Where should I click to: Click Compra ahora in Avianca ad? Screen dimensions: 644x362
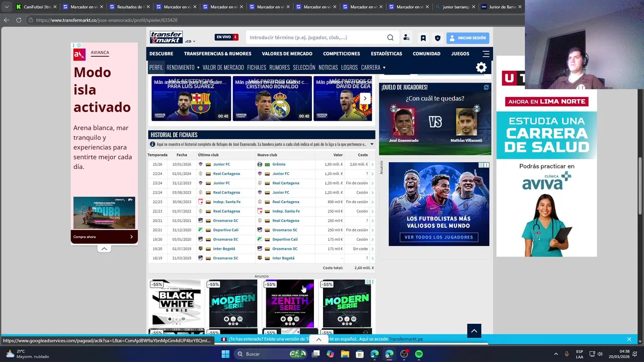click(104, 237)
